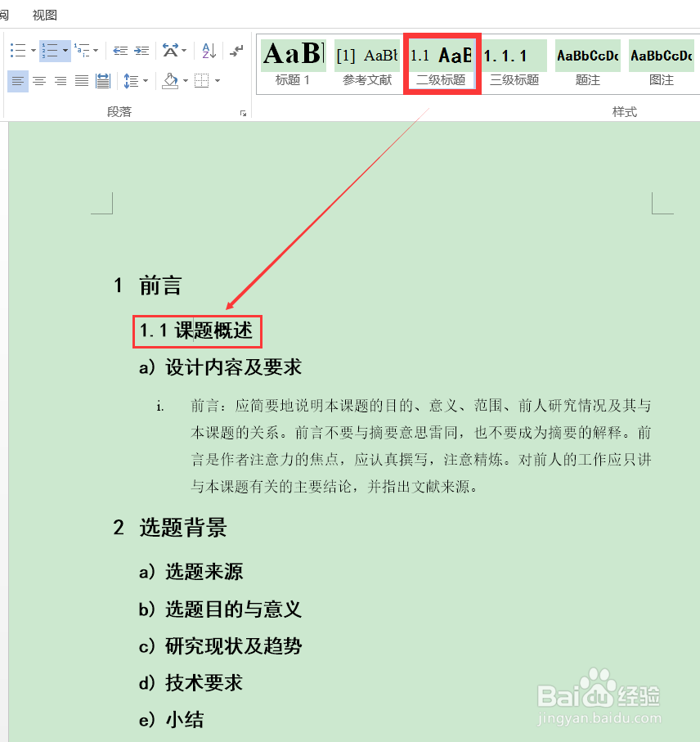Toggle distributed text alignment
The image size is (700, 742).
coord(102,81)
